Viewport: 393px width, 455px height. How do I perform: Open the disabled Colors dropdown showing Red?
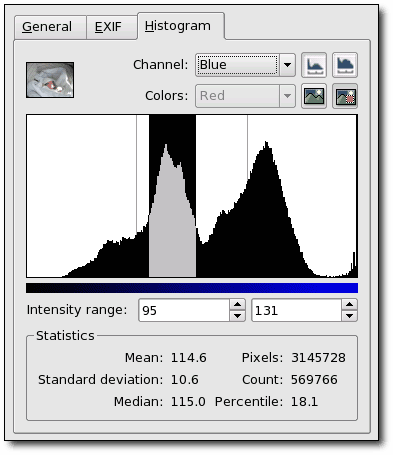coord(245,96)
